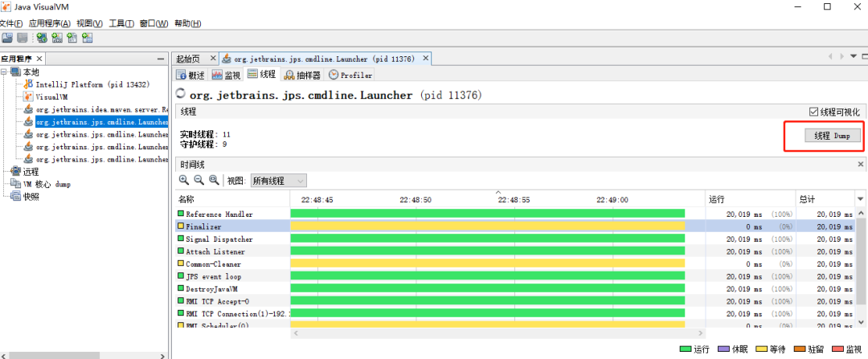Click the 远程 remote hosts icon
Image resolution: width=868 pixels, height=359 pixels.
[15, 172]
